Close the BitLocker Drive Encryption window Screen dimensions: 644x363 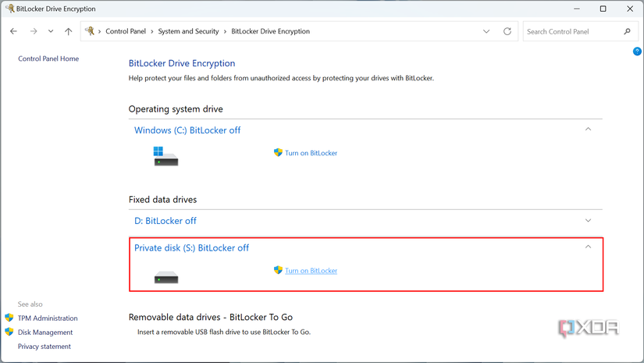(630, 9)
